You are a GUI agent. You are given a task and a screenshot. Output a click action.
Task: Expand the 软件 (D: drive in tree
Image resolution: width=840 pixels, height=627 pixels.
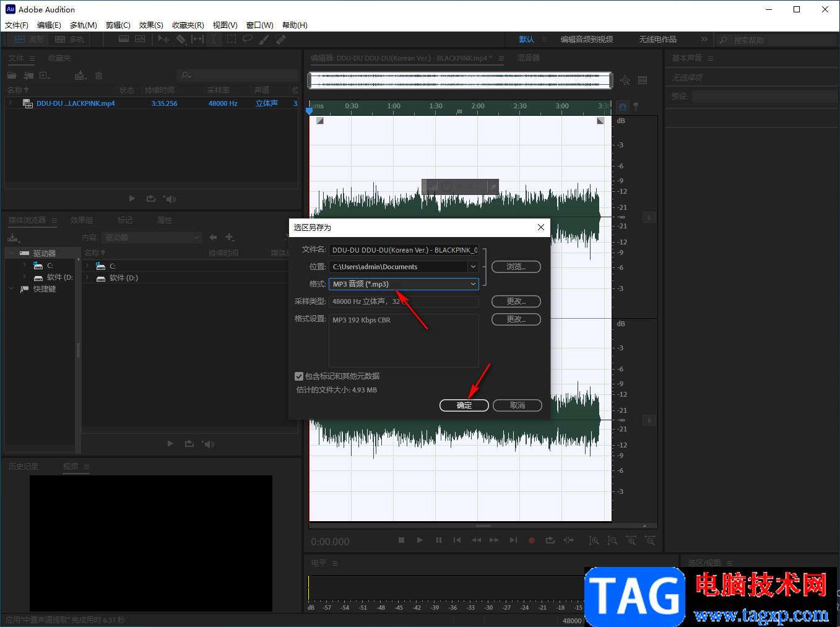coord(25,277)
